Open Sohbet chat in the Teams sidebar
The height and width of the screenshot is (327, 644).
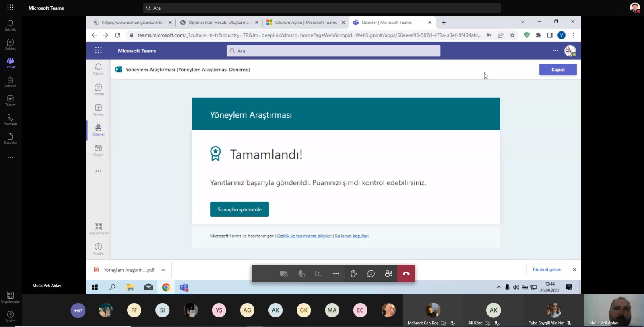(x=10, y=44)
